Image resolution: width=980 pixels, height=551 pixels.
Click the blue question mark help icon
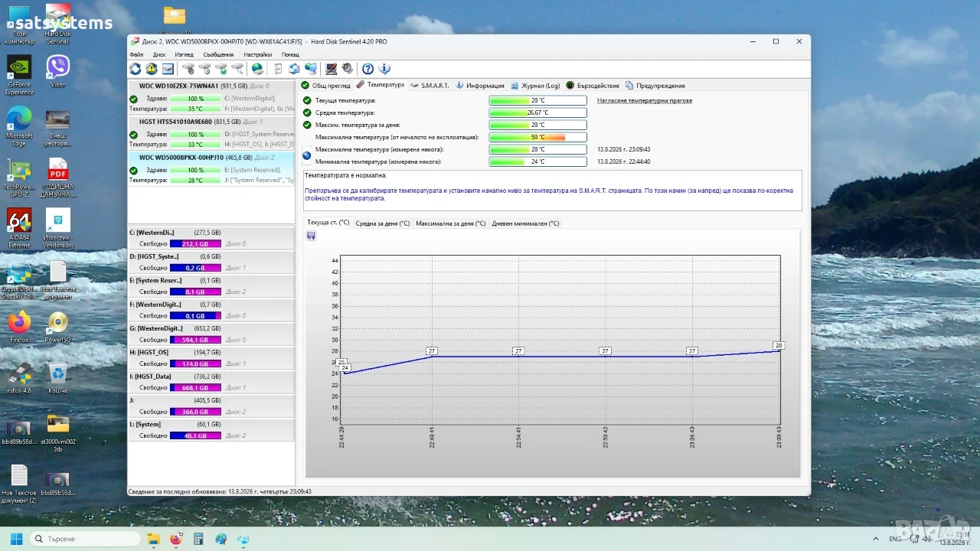point(367,69)
